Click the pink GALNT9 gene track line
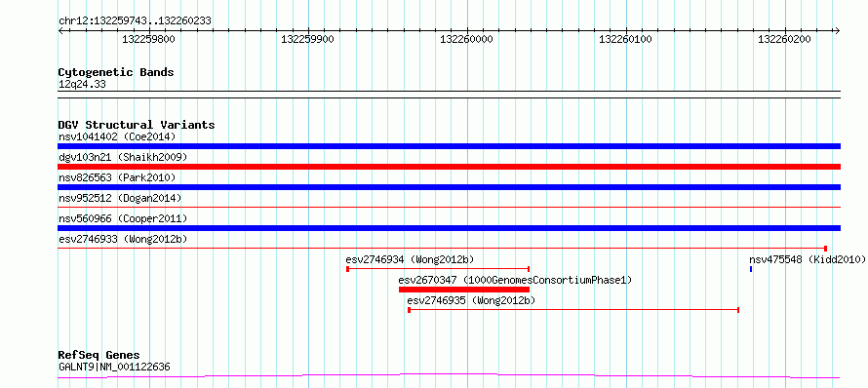Viewport: 868px width, 388px height. click(449, 376)
